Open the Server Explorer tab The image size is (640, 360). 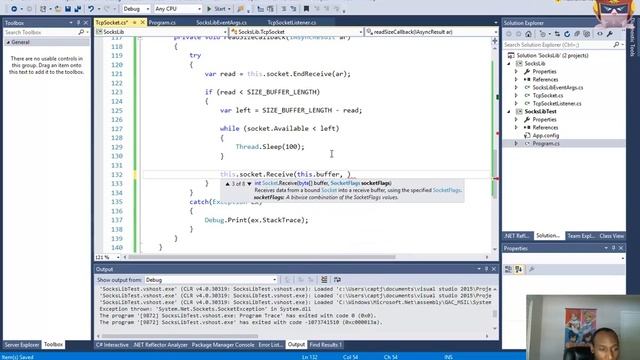pos(22,345)
